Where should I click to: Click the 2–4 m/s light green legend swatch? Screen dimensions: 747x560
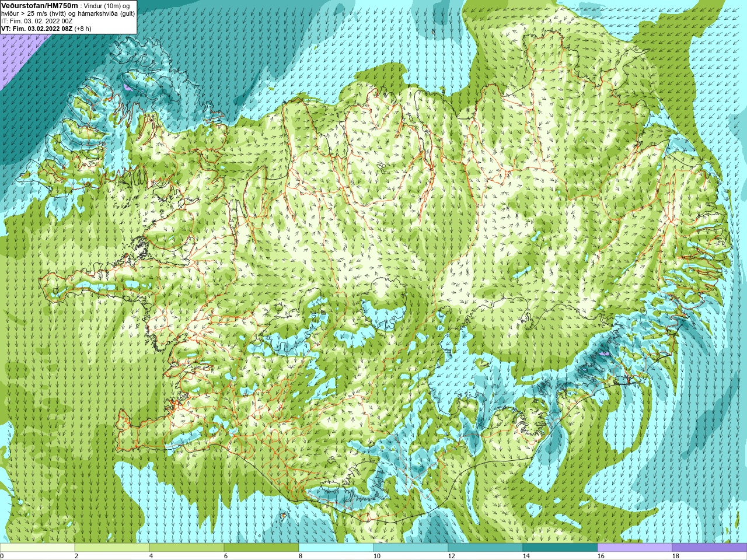(x=112, y=547)
